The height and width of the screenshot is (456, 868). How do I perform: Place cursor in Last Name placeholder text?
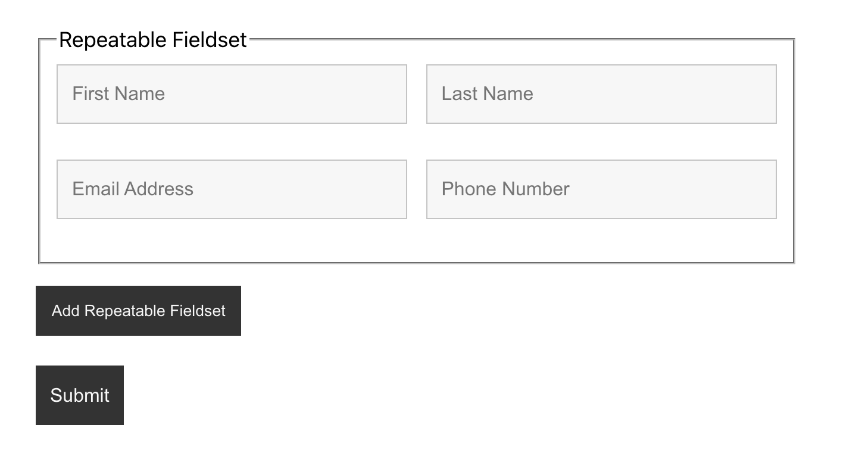click(x=487, y=94)
